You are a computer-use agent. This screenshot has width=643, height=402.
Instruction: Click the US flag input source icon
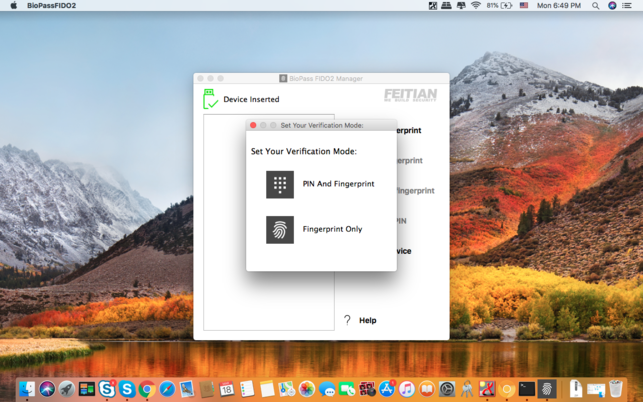pos(524,5)
